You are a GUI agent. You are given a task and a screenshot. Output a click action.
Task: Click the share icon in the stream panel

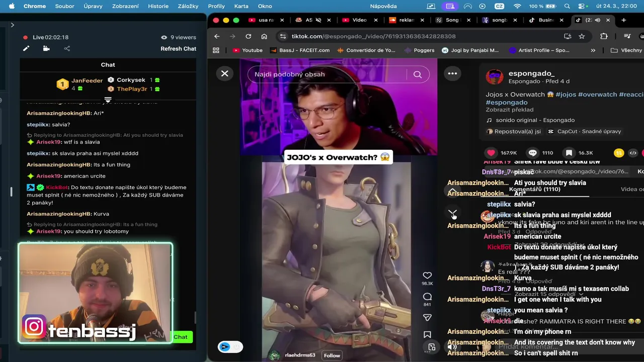tap(67, 49)
